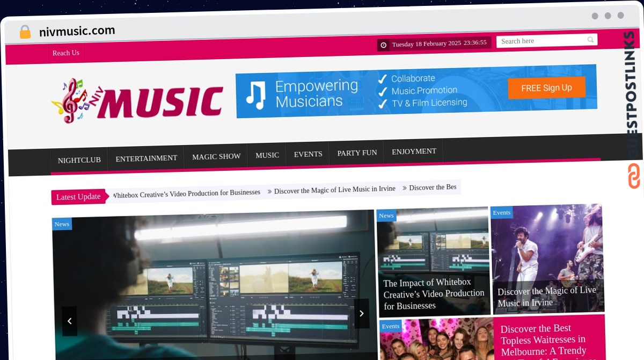
Task: Select the Events tag on concert image
Action: tap(501, 213)
